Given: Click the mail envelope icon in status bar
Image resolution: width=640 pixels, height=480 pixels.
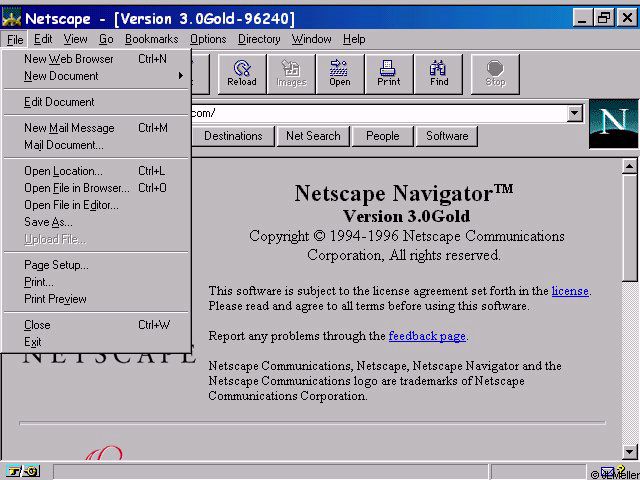Looking at the screenshot, I should click(607, 471).
